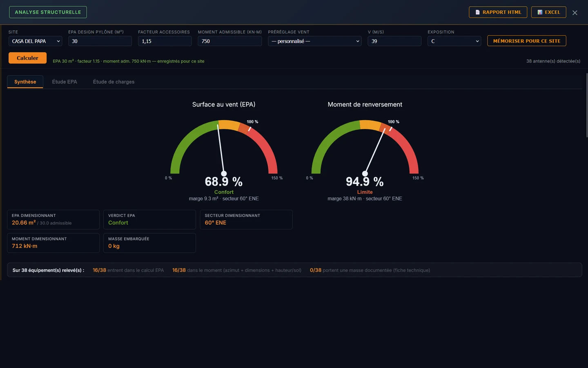This screenshot has height=368, width=588.
Task: Click the EPA dimensionnant 20.66 m² card
Action: 53,220
